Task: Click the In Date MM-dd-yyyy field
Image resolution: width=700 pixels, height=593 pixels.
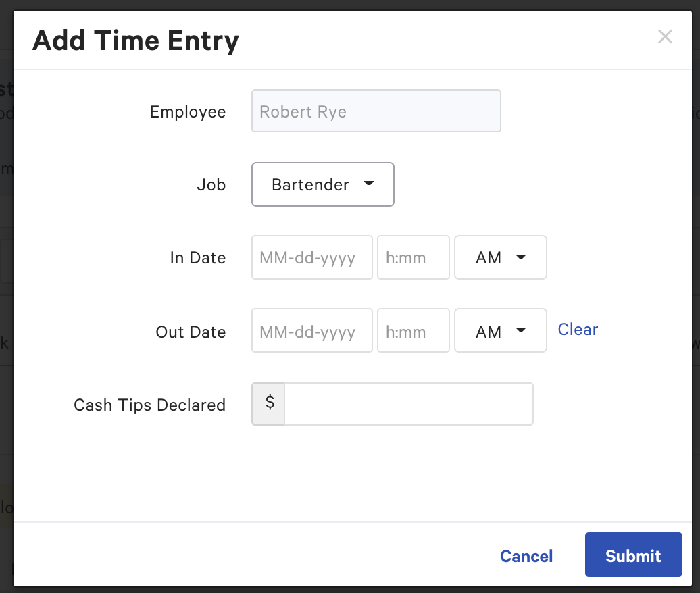Action: (311, 257)
